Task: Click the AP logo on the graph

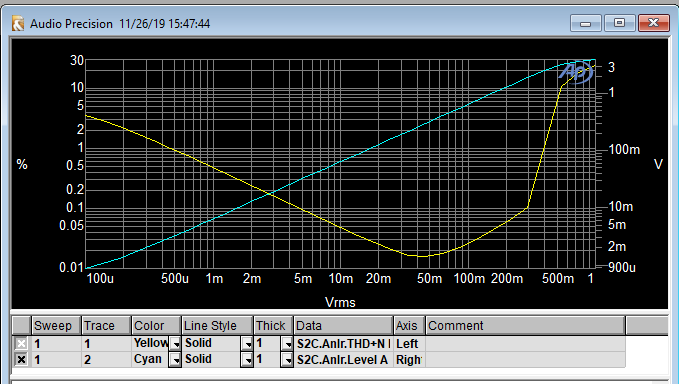Action: point(576,72)
